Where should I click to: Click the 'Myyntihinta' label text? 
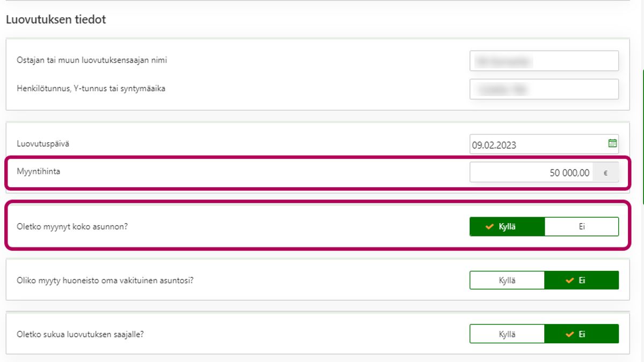[39, 171]
